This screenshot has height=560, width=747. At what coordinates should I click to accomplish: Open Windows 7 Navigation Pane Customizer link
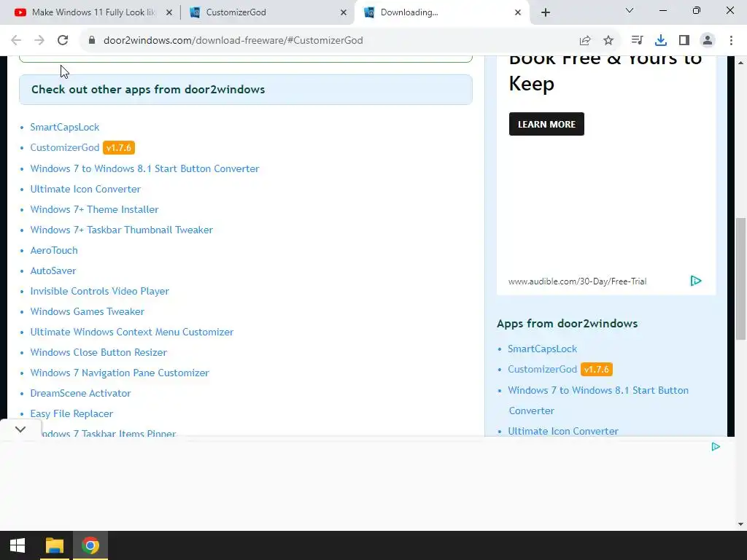120,373
